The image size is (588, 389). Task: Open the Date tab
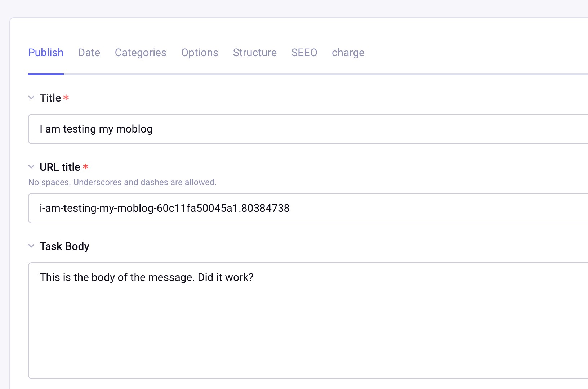(x=89, y=53)
